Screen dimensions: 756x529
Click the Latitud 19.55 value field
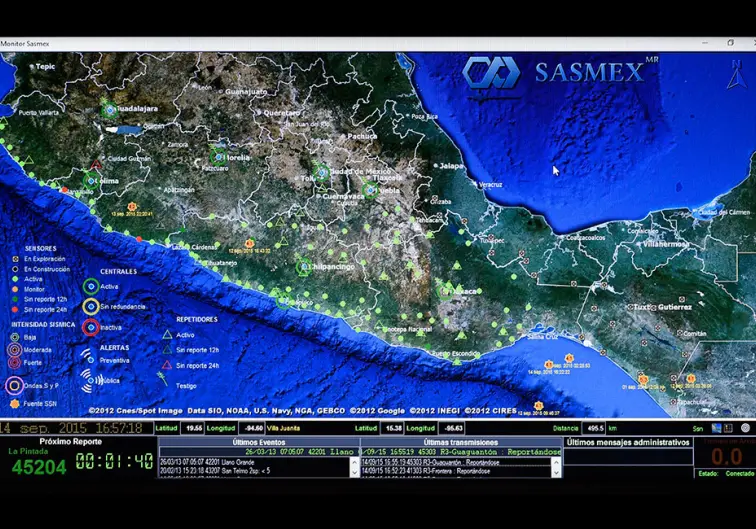[x=194, y=428]
